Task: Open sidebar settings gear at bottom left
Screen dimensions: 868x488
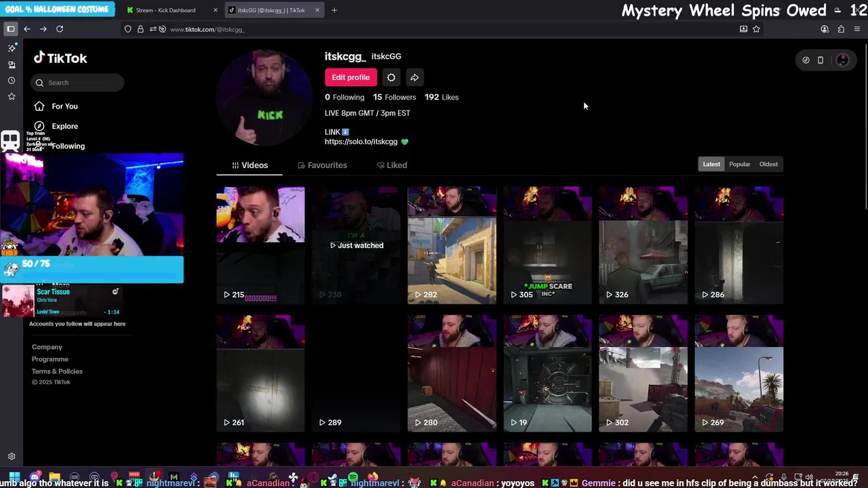Action: pos(12,457)
